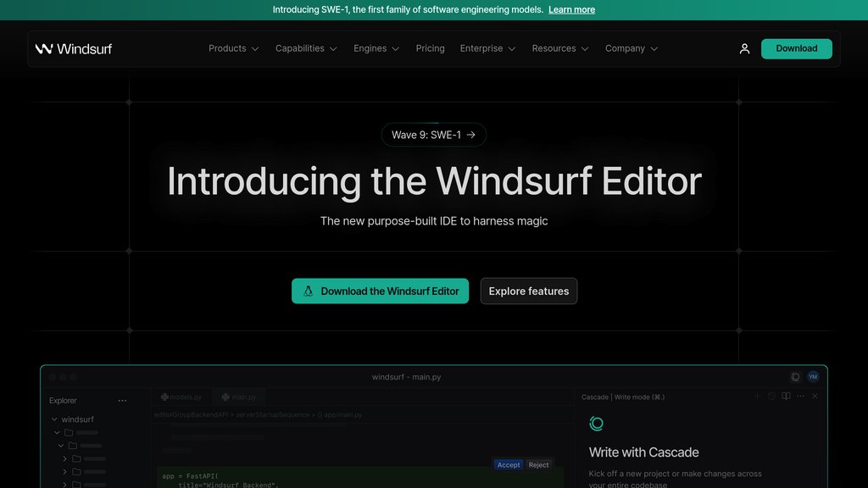Click the Windsurf logo in the navigation bar
The width and height of the screenshot is (868, 488).
point(74,48)
